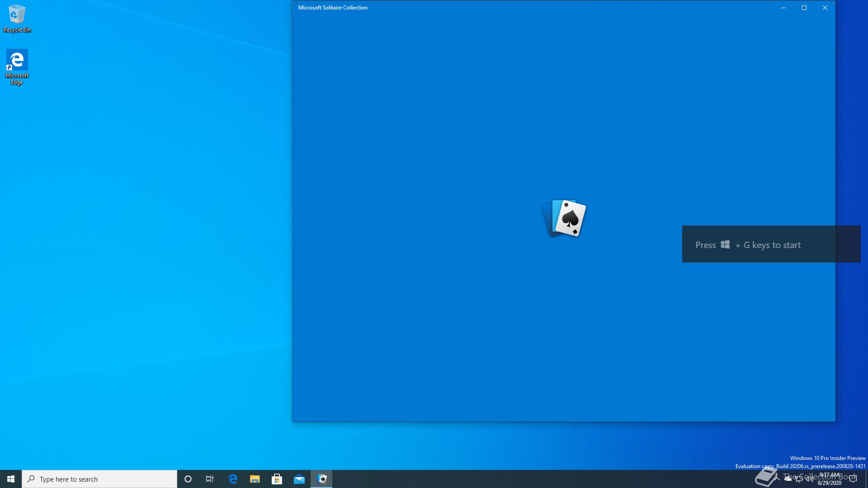Click the 'Type here to search' box

click(x=99, y=479)
